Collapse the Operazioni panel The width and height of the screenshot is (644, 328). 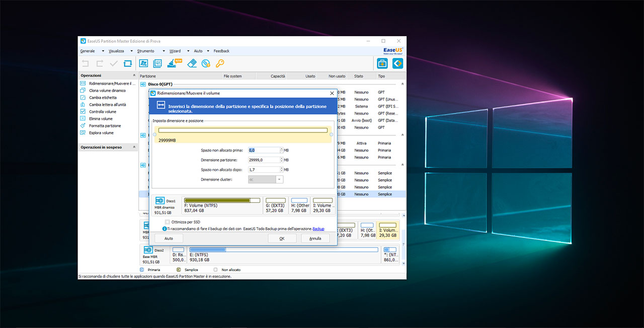(x=134, y=75)
